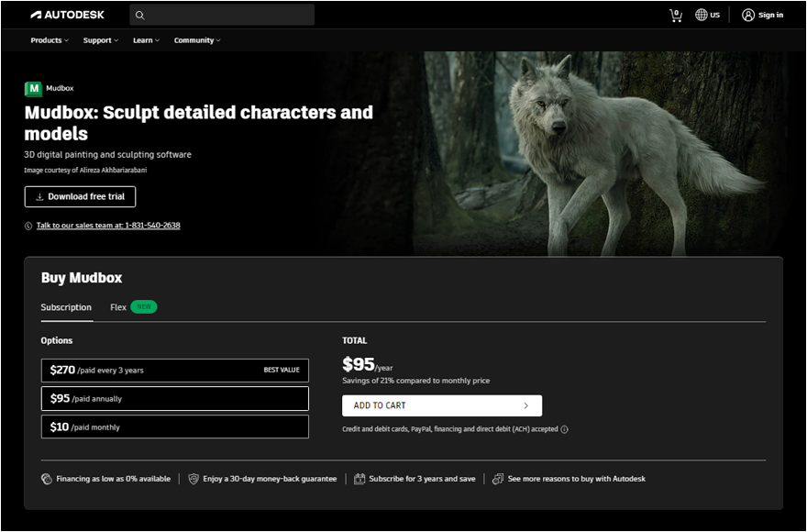
Task: Click the financing coins icon
Action: (x=47, y=479)
